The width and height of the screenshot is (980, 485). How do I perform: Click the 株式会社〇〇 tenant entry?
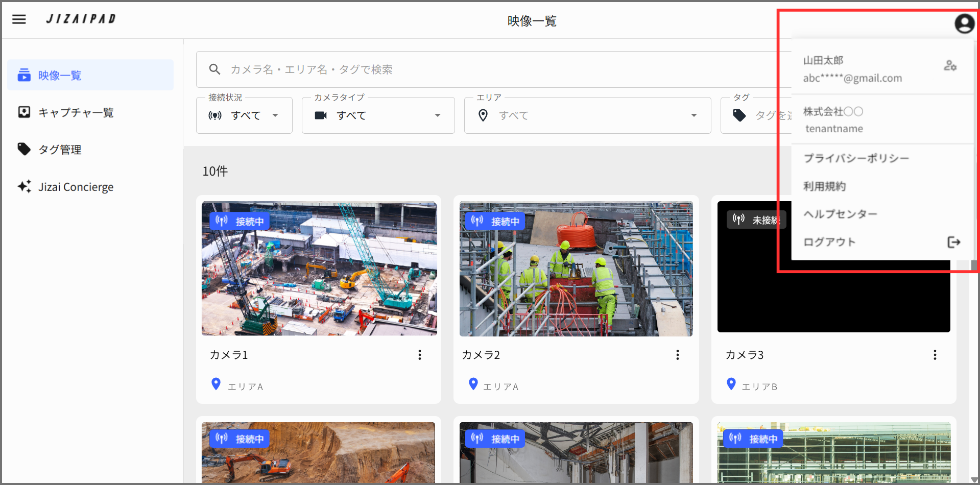tap(833, 111)
